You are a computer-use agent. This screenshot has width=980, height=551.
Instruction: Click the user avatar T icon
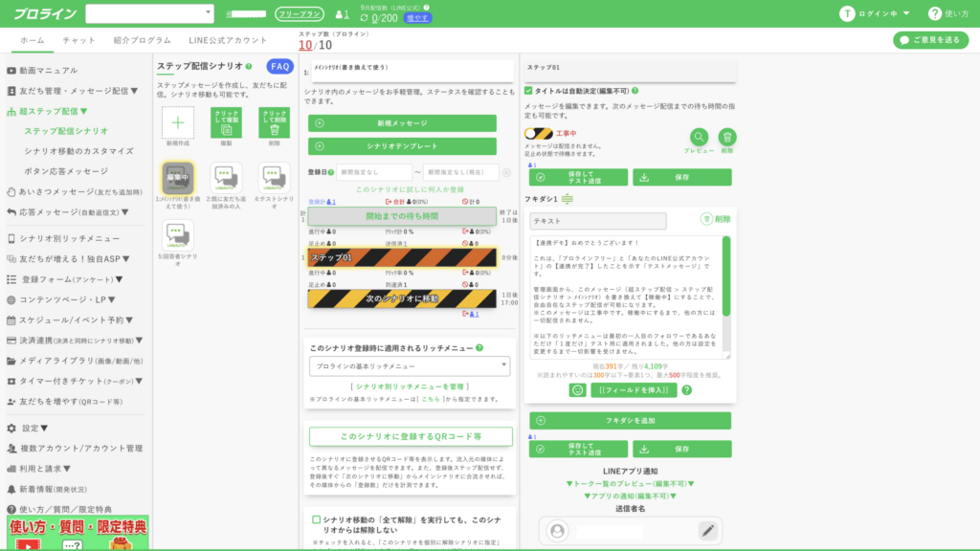pos(847,13)
